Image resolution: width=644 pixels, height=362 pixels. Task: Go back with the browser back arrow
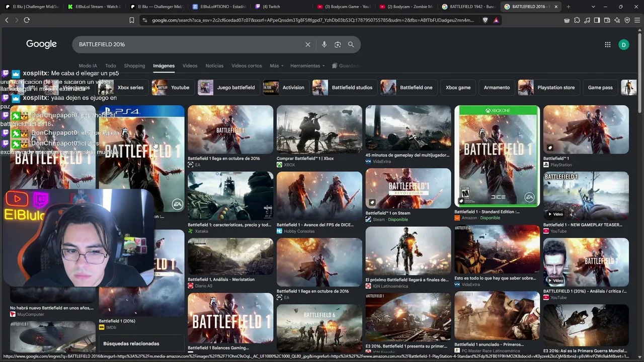pyautogui.click(x=7, y=20)
